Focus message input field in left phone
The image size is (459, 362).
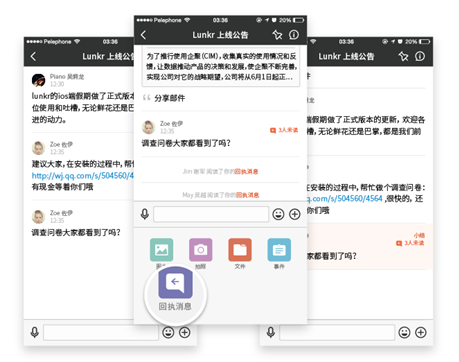(x=101, y=332)
